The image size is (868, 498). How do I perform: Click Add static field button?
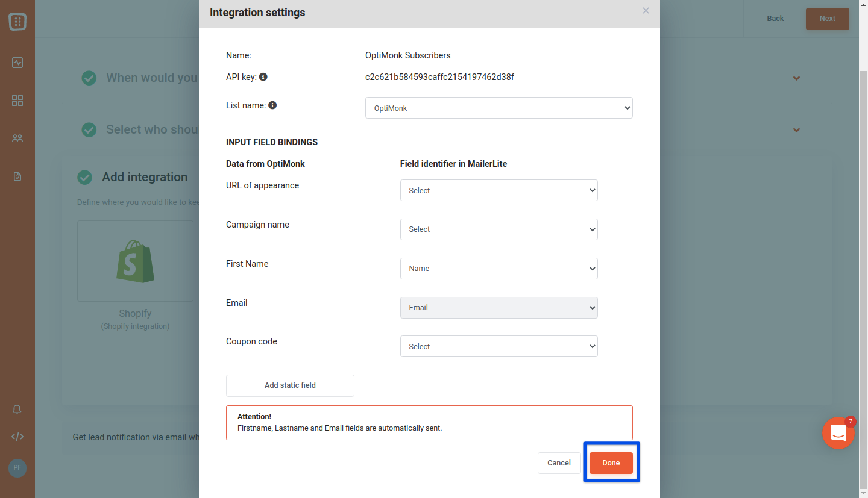(x=290, y=385)
